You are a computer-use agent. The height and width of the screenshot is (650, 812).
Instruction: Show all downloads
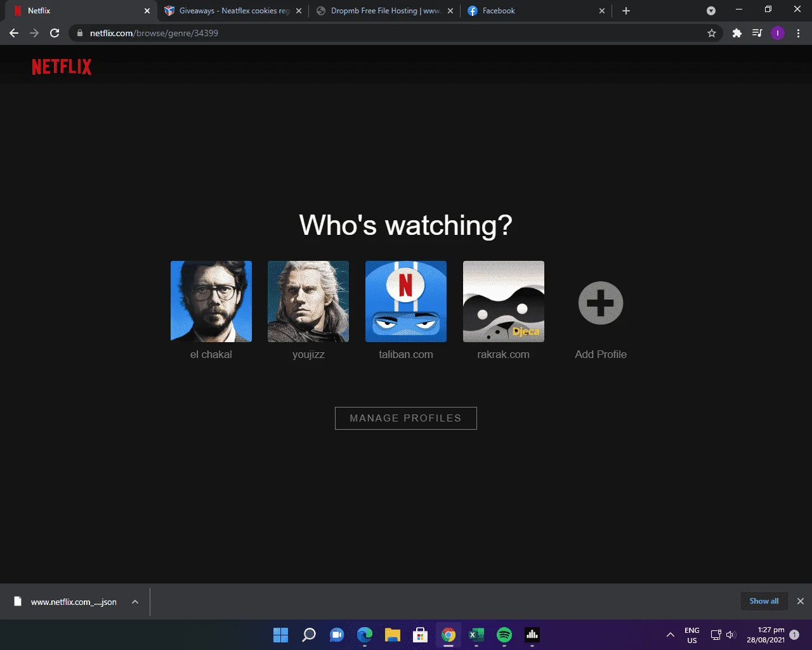764,601
